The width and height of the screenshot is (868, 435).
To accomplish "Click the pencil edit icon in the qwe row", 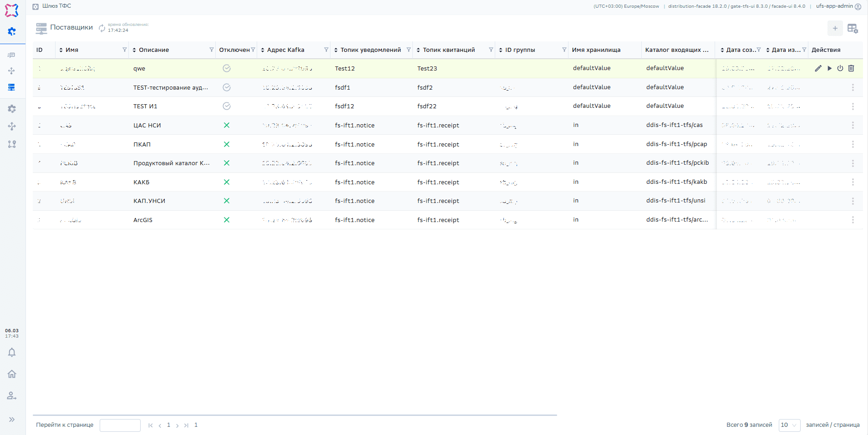I will pos(818,68).
